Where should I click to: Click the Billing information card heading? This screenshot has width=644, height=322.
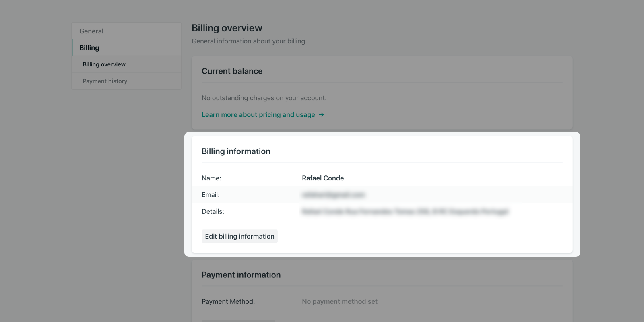(236, 151)
